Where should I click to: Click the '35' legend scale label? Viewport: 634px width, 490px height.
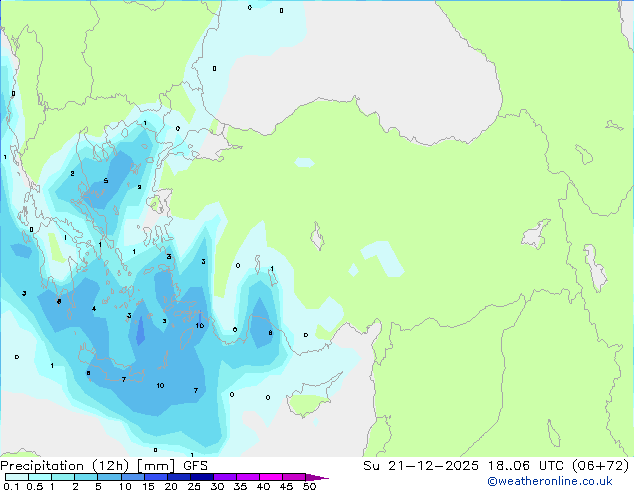[240, 486]
